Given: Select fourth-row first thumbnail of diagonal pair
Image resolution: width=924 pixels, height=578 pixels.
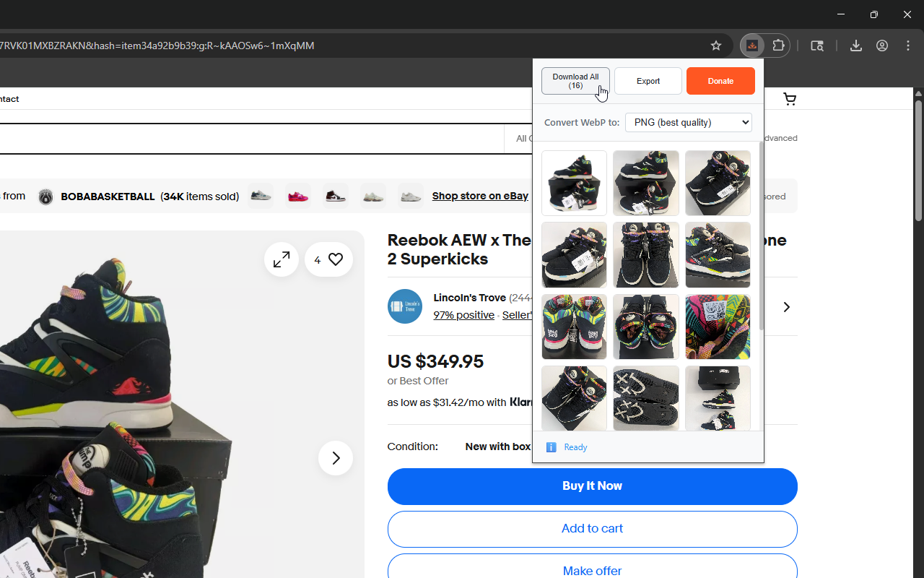Looking at the screenshot, I should tap(575, 398).
